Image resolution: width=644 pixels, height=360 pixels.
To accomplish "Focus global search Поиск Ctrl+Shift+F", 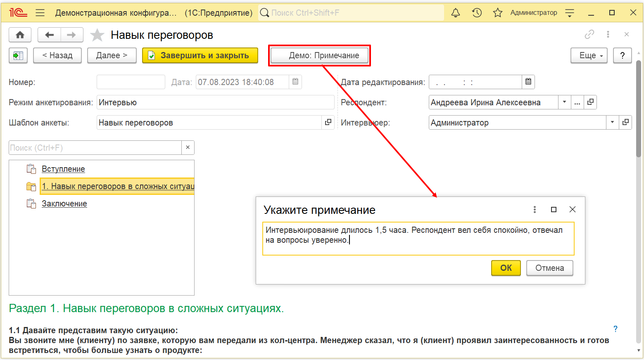I will pos(351,13).
